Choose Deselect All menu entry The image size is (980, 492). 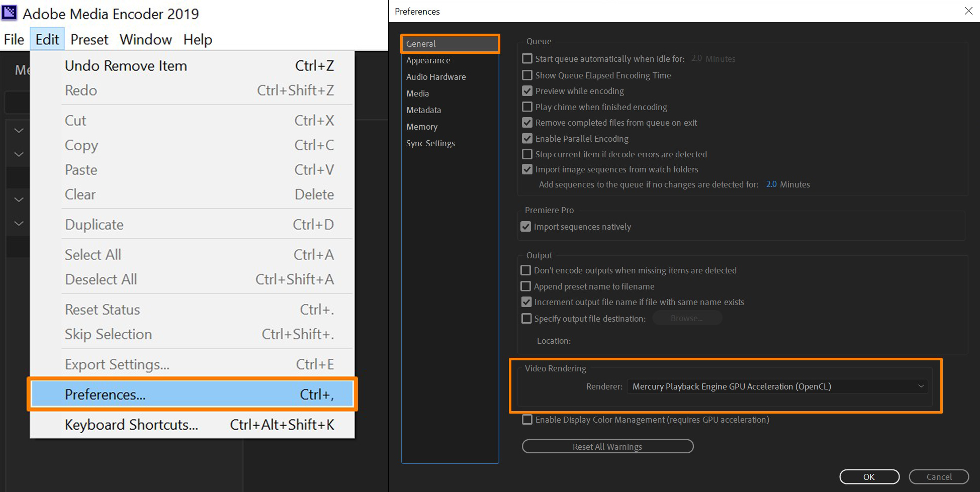tap(192, 279)
